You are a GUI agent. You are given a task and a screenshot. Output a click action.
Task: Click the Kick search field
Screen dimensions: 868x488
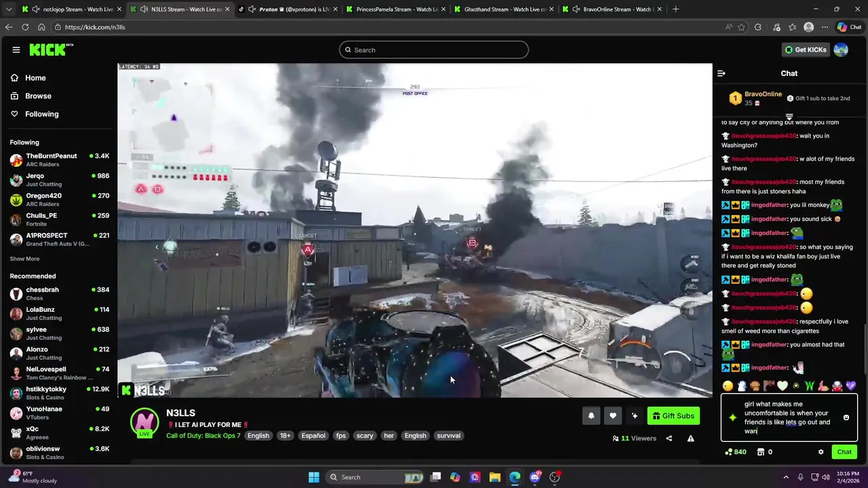[x=434, y=49]
